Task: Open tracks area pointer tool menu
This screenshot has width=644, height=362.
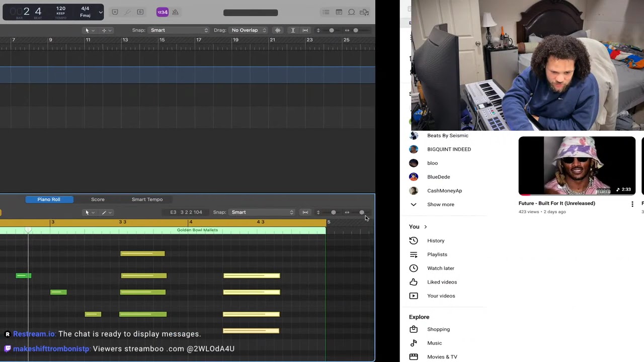Action: pos(89,30)
